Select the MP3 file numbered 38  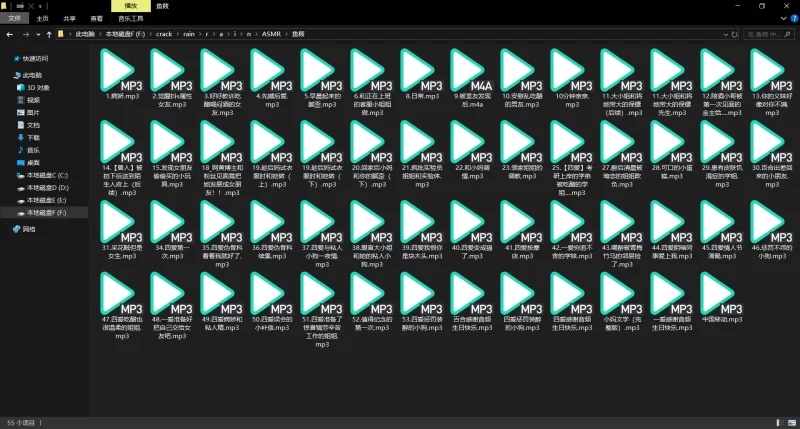tap(372, 234)
